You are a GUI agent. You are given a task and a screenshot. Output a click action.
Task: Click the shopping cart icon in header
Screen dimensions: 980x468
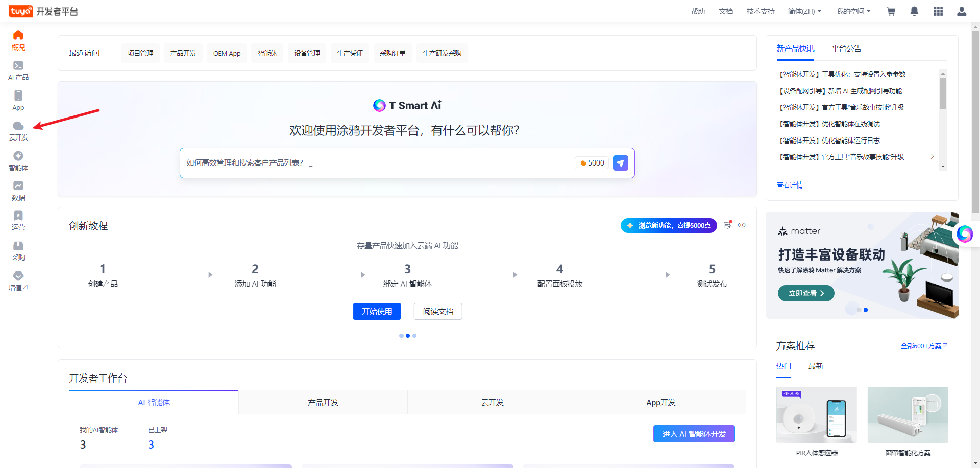point(891,11)
